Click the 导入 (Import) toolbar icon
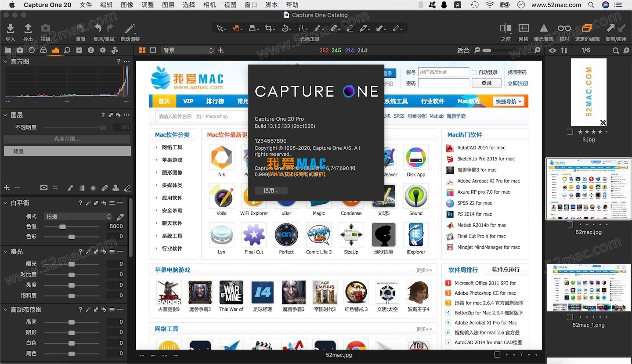 [x=11, y=29]
